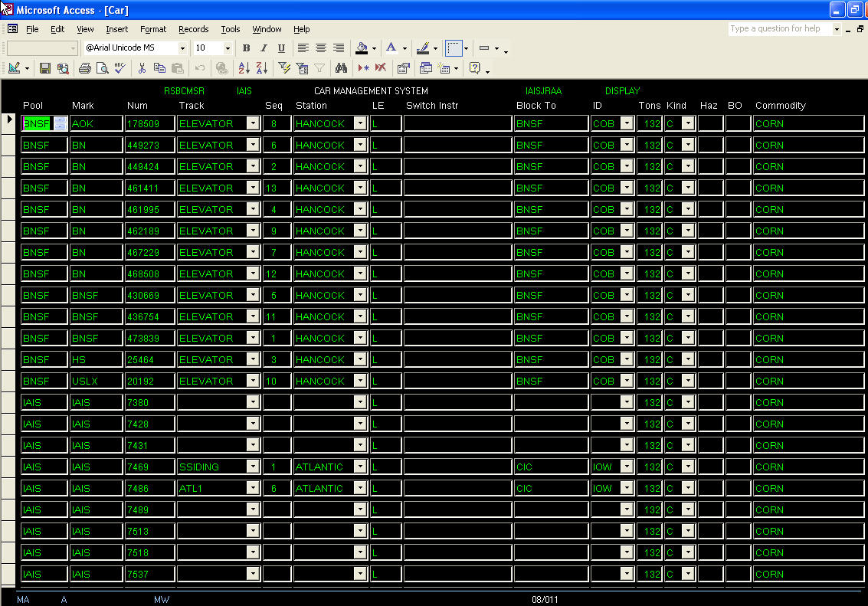
Task: Sort records ascending with A-Z icon
Action: click(x=244, y=68)
